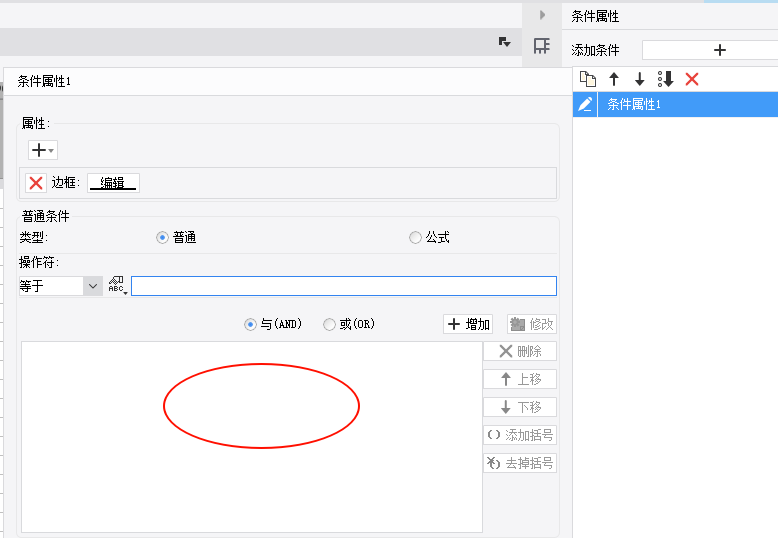The image size is (778, 538).
Task: Move condition up with toolbar arrow
Action: [x=614, y=79]
